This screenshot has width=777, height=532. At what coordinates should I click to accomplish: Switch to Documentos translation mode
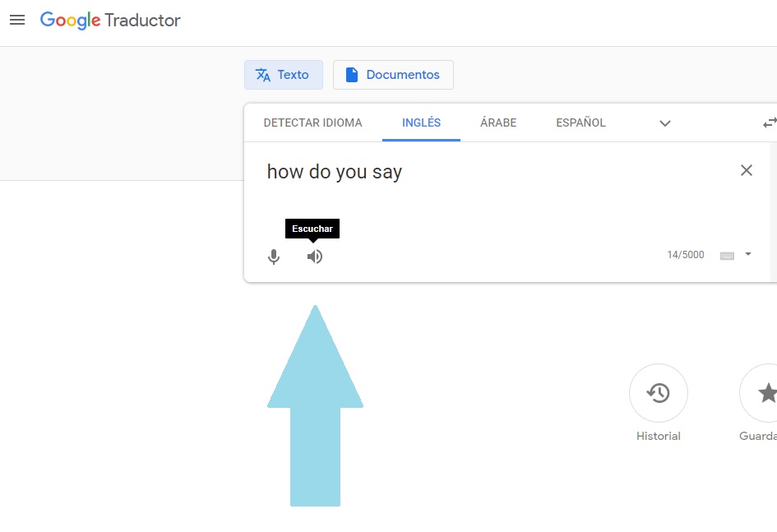[393, 75]
